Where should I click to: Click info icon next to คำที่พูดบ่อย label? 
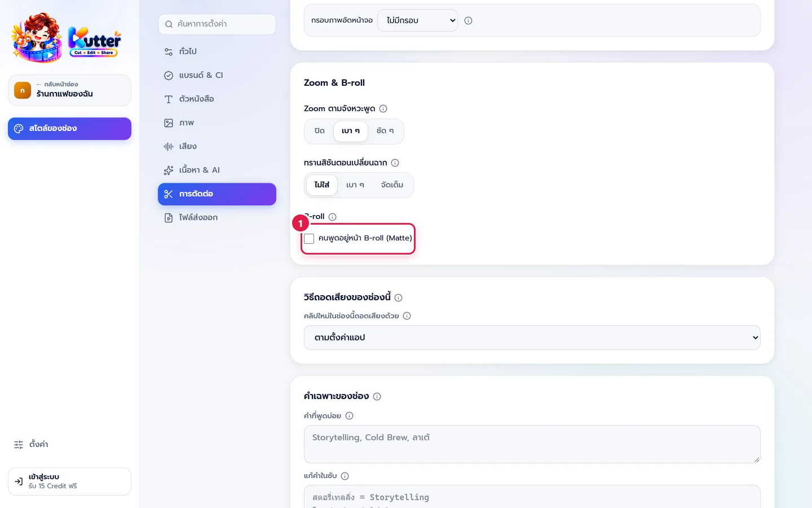pos(349,416)
